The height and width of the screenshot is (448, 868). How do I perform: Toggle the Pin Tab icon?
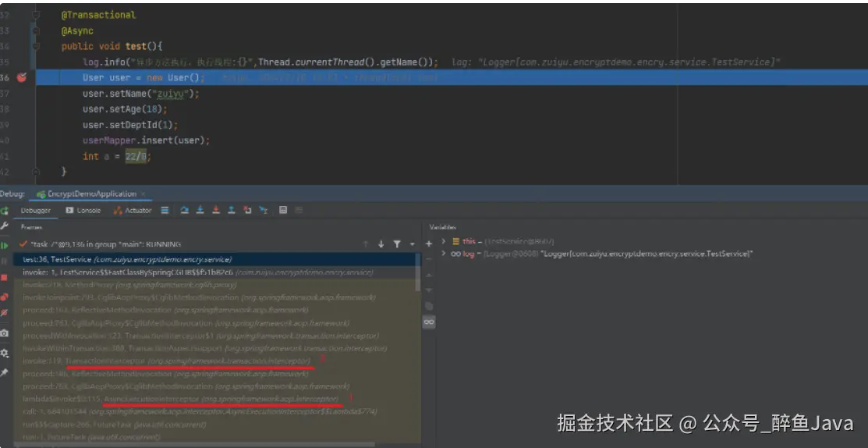[5, 373]
